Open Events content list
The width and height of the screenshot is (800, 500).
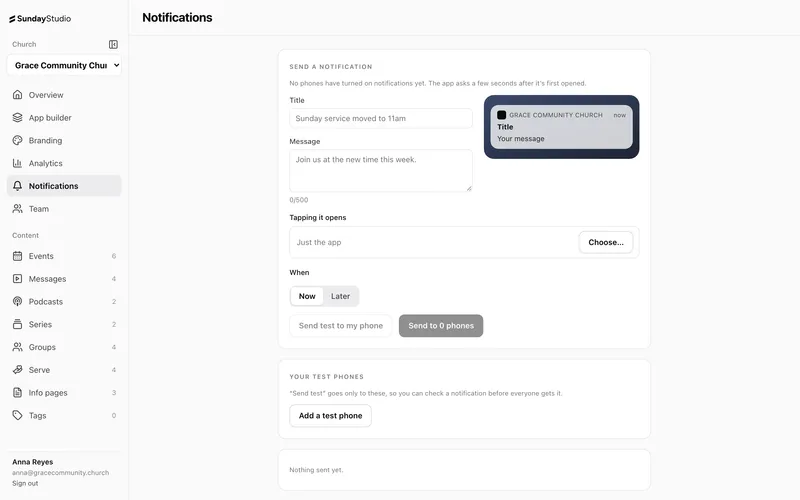tap(64, 256)
